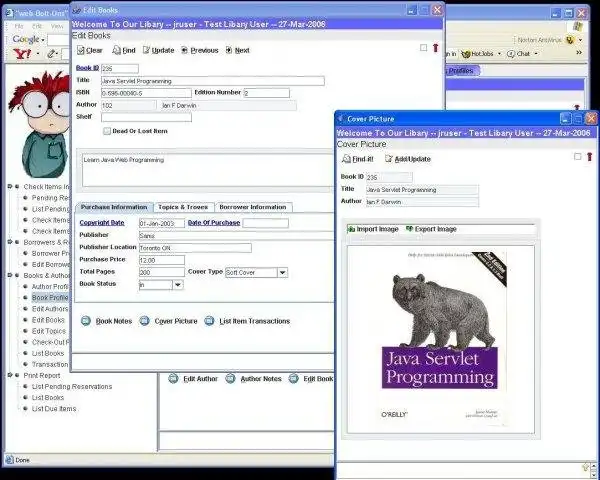This screenshot has height=480, width=600.
Task: Open the Cover Picture globe icon
Action: pos(144,321)
